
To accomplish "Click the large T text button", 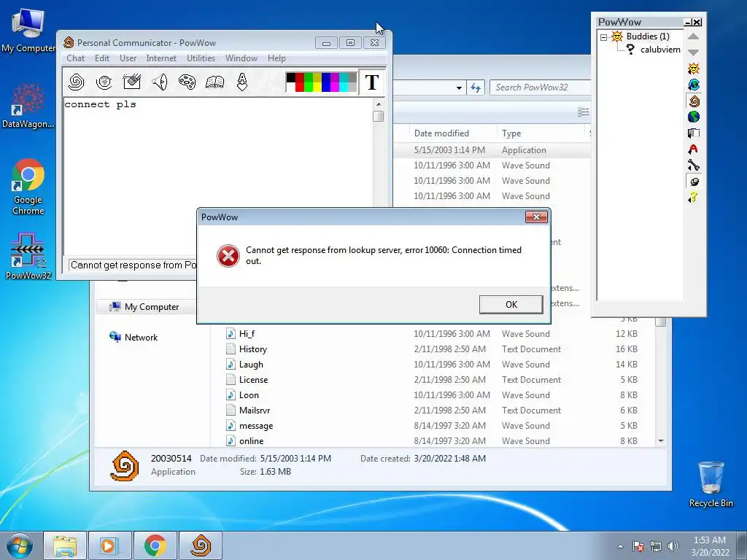I will 371,82.
